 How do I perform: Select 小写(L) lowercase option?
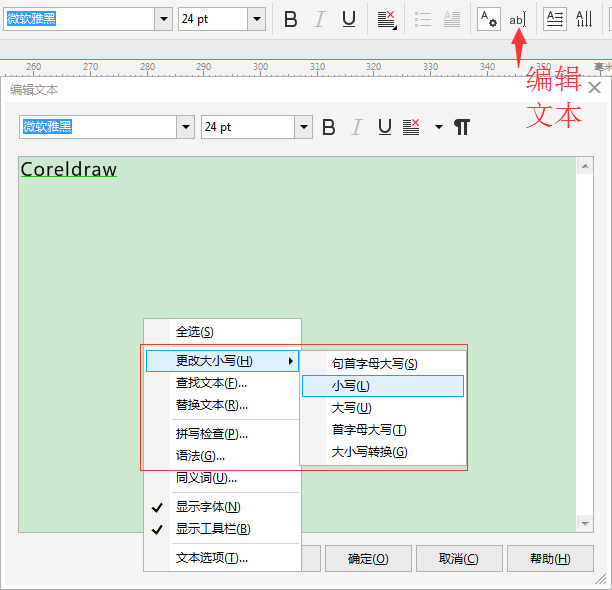(x=383, y=386)
